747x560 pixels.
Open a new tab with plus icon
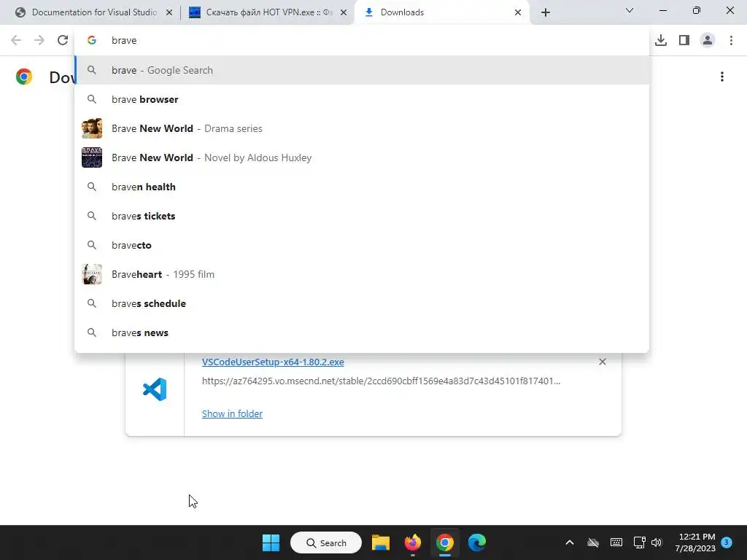coord(546,12)
